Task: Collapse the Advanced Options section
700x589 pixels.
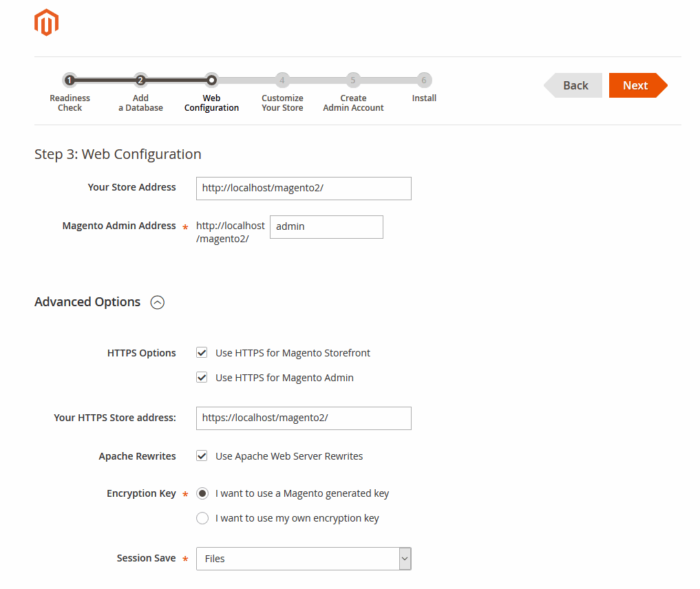Action: [x=158, y=303]
